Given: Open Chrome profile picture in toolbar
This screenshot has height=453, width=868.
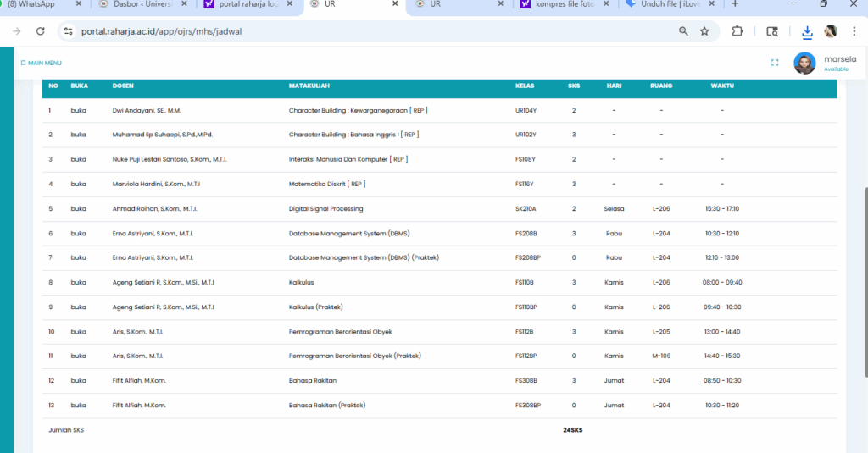Looking at the screenshot, I should coord(831,31).
